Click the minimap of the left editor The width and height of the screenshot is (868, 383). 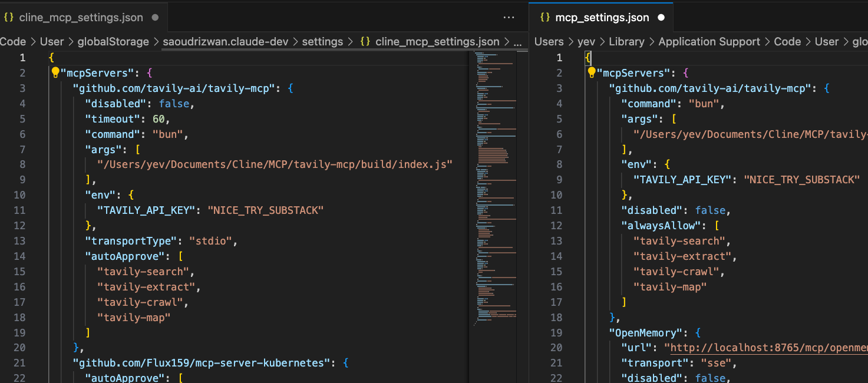tap(495, 189)
